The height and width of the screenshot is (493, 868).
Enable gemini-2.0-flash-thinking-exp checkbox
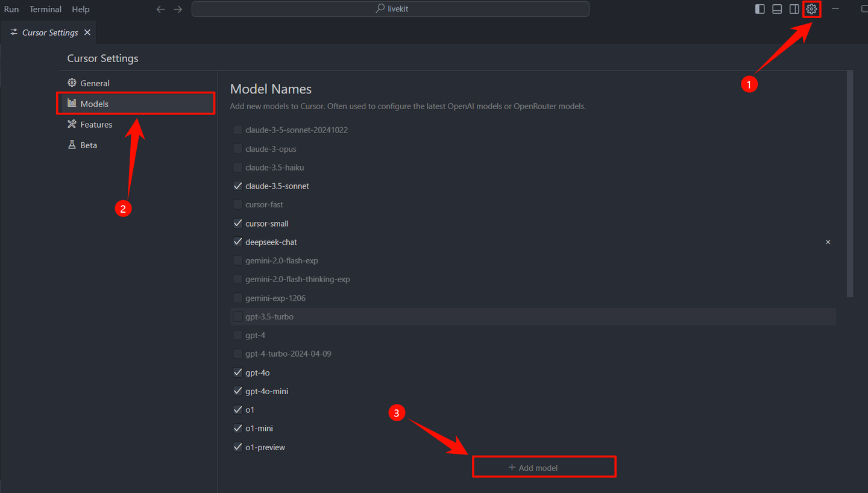[x=237, y=279]
